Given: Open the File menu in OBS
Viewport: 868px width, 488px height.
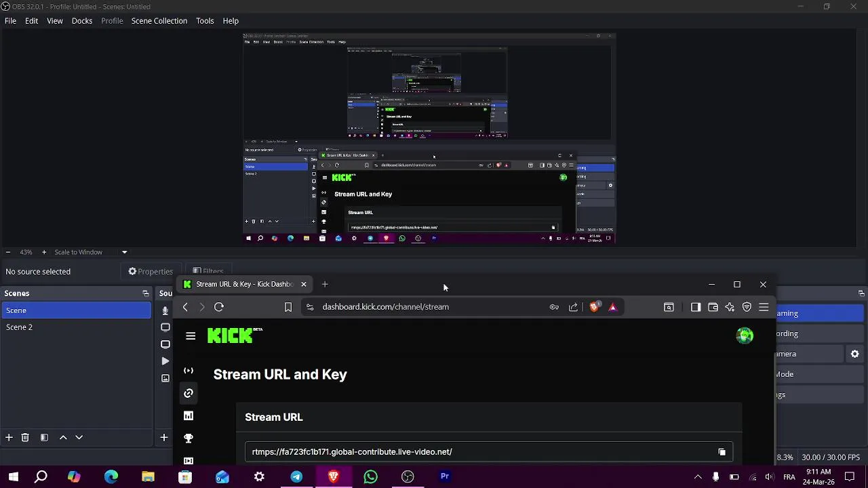Looking at the screenshot, I should 10,21.
